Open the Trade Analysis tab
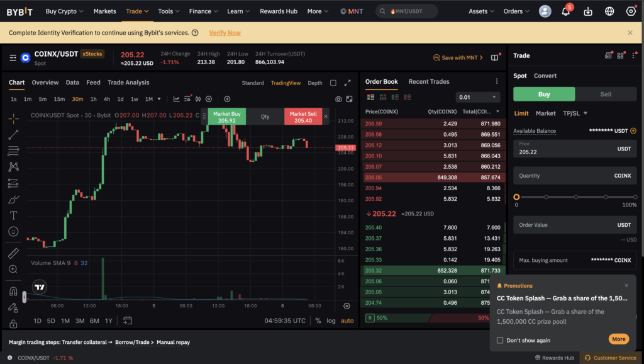Viewport: 644px width, 364px height. click(128, 82)
